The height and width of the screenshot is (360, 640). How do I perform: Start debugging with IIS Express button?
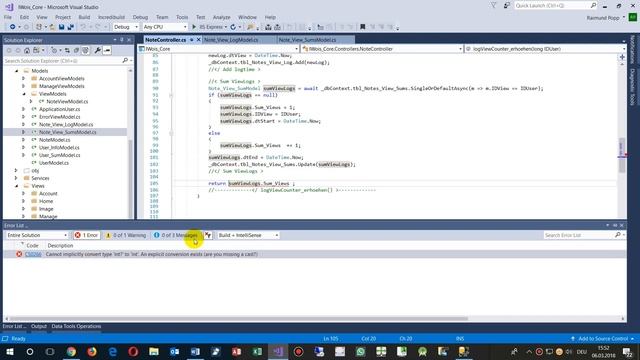pos(209,27)
